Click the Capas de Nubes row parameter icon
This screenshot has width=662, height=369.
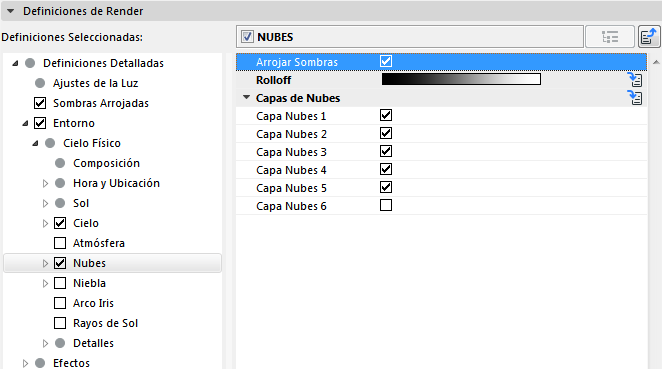click(635, 98)
